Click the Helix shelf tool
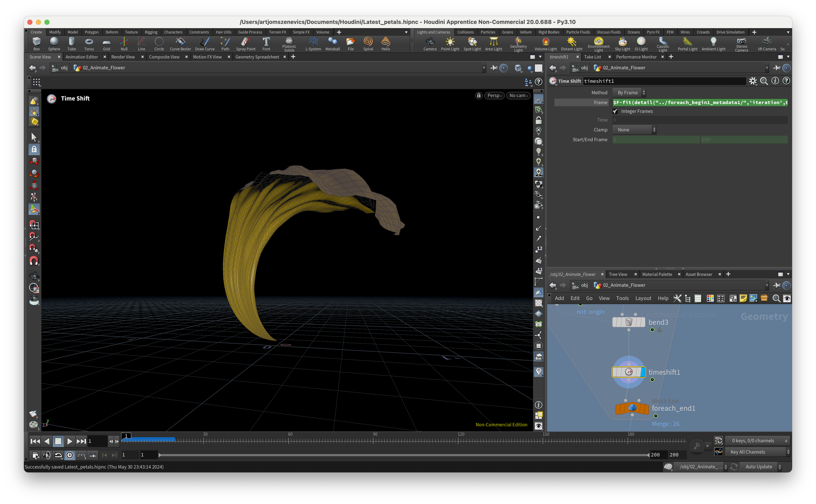This screenshot has width=816, height=504. [x=385, y=44]
